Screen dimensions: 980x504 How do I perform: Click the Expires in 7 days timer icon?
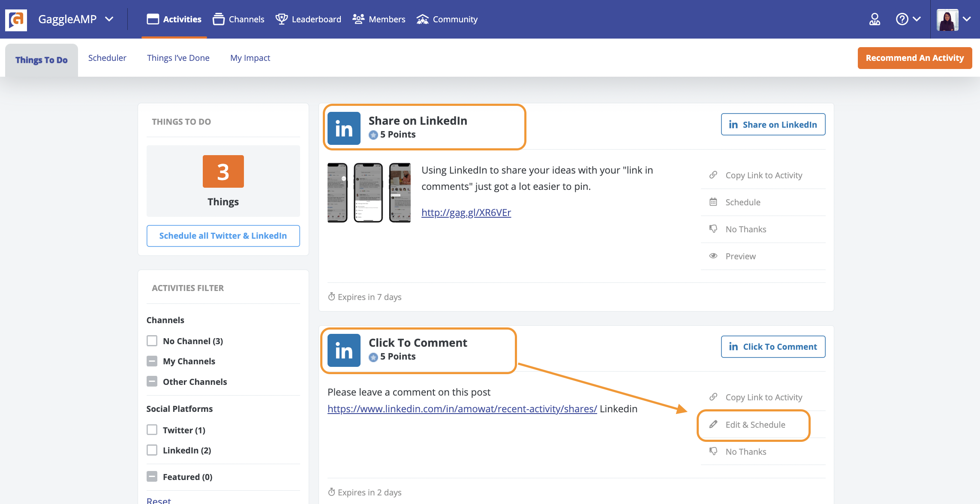pyautogui.click(x=331, y=297)
